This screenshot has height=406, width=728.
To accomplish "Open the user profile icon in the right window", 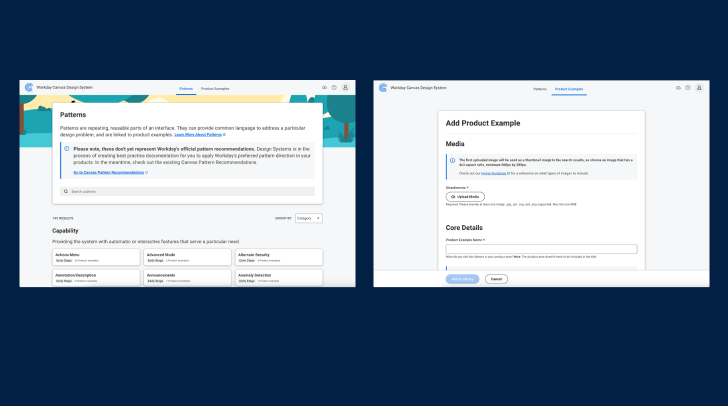I will click(x=699, y=88).
